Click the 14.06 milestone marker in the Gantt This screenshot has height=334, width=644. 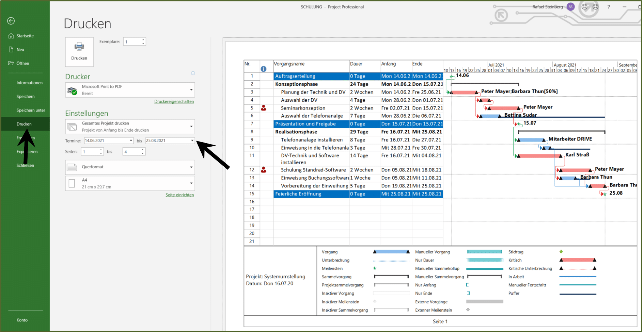point(452,77)
